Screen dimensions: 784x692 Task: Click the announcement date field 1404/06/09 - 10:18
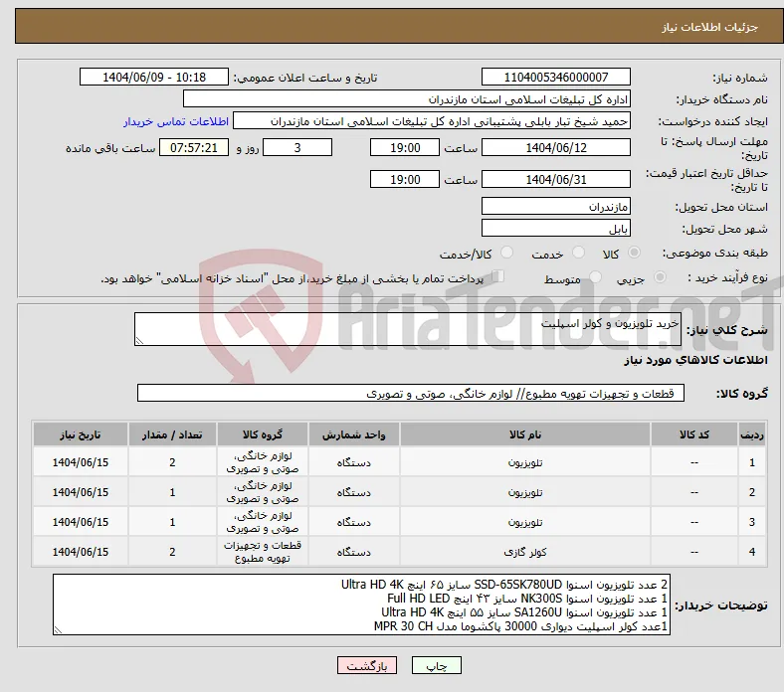(x=154, y=77)
